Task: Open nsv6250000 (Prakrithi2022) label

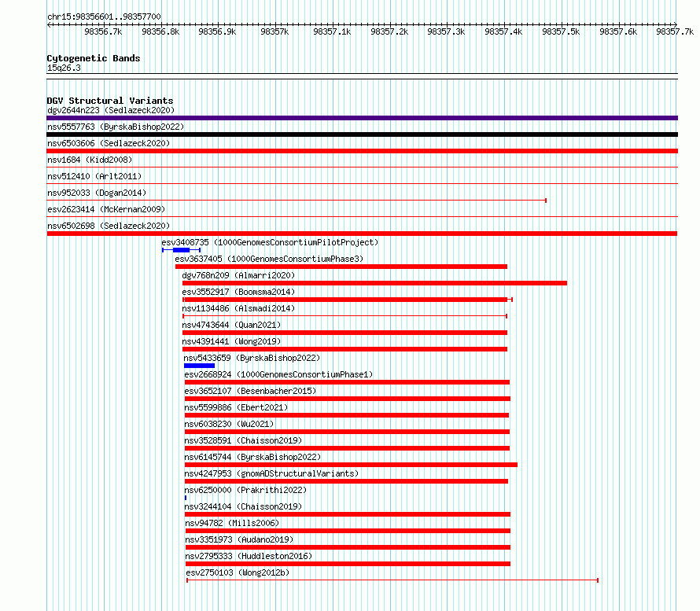Action: pyautogui.click(x=245, y=490)
